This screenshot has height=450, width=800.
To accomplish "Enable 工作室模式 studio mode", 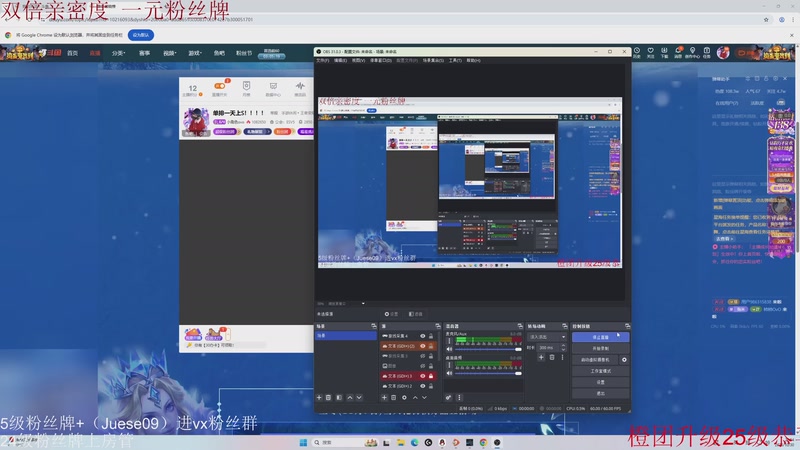I will click(x=601, y=371).
